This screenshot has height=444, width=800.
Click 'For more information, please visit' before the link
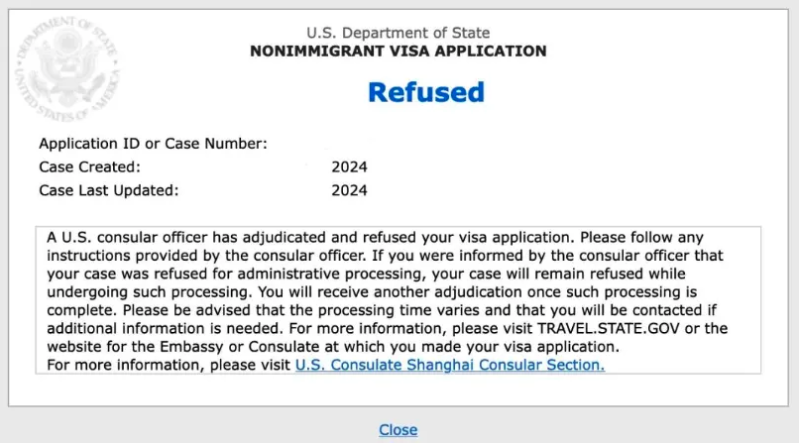(x=169, y=365)
